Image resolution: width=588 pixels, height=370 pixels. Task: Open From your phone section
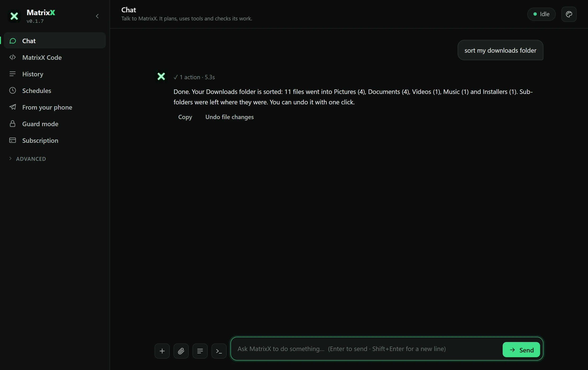pos(55,107)
